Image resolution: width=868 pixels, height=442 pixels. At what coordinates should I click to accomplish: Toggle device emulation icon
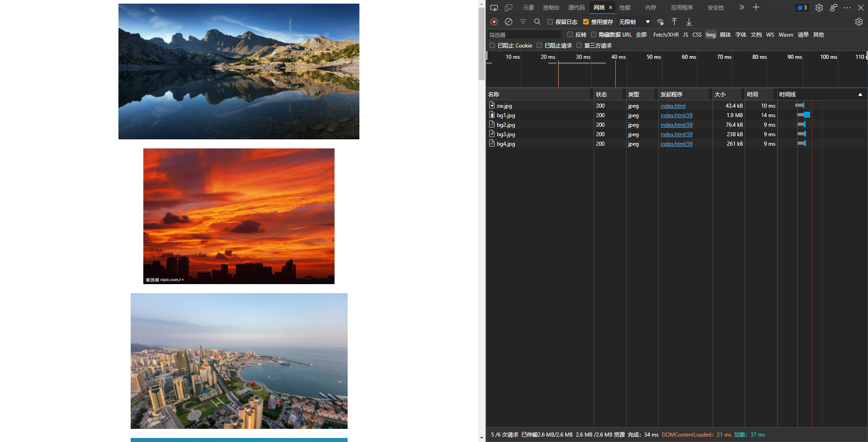pos(509,8)
